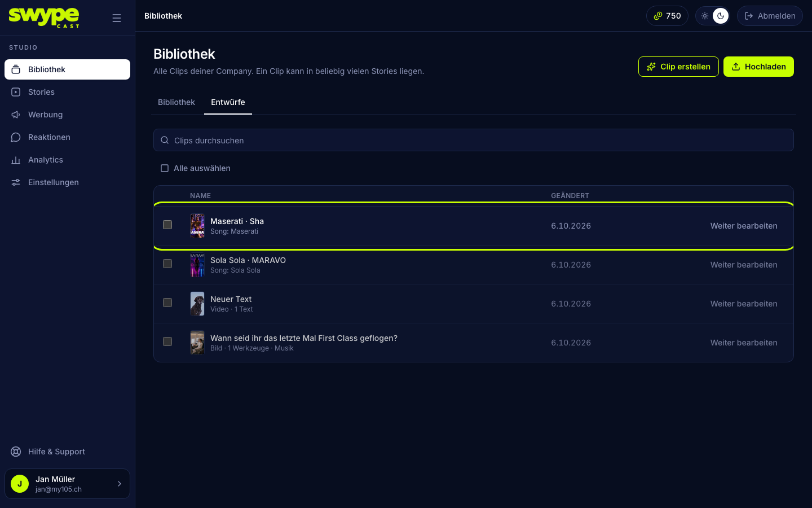
Task: Select the Maserati · Sha row checkbox
Action: 167,225
